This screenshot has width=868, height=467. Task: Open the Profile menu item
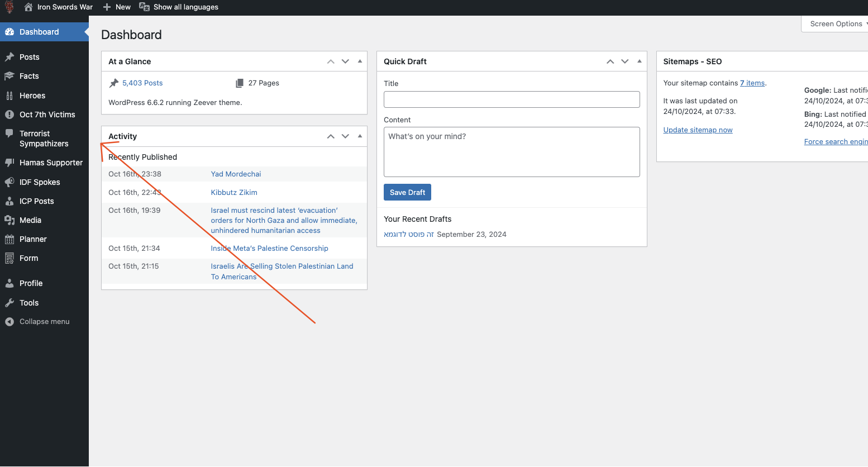coord(31,283)
